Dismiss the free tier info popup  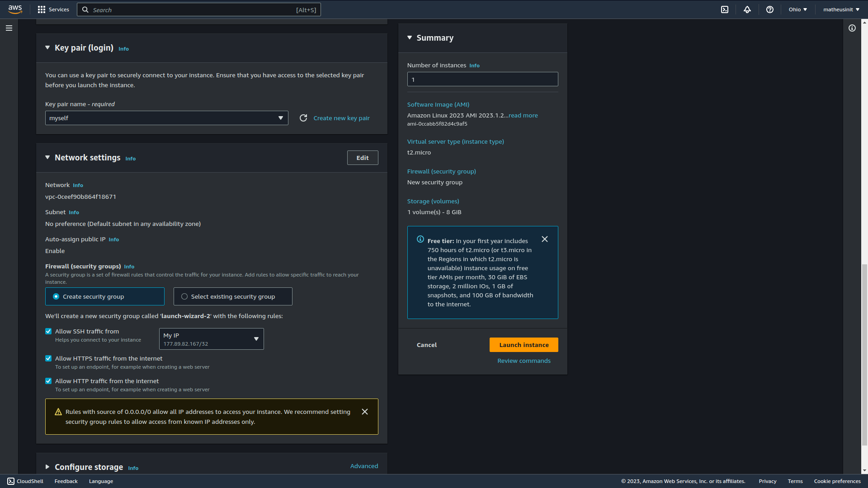click(544, 239)
